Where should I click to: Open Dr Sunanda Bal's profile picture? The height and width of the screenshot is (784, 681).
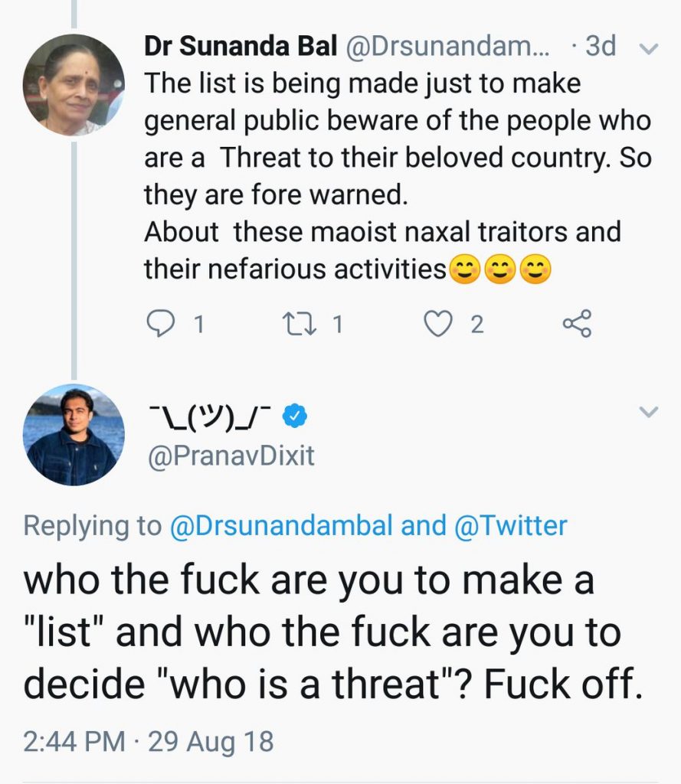[74, 85]
